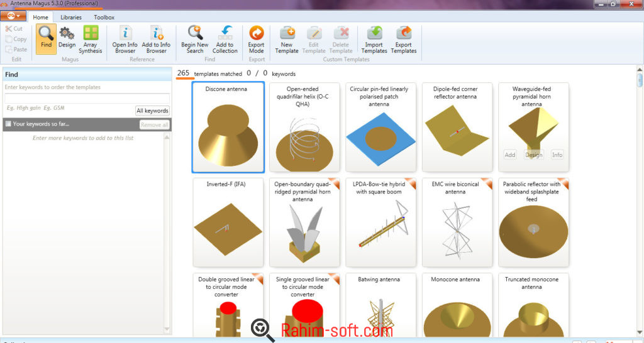Click the Remove all button
The height and width of the screenshot is (343, 644).
click(x=154, y=125)
